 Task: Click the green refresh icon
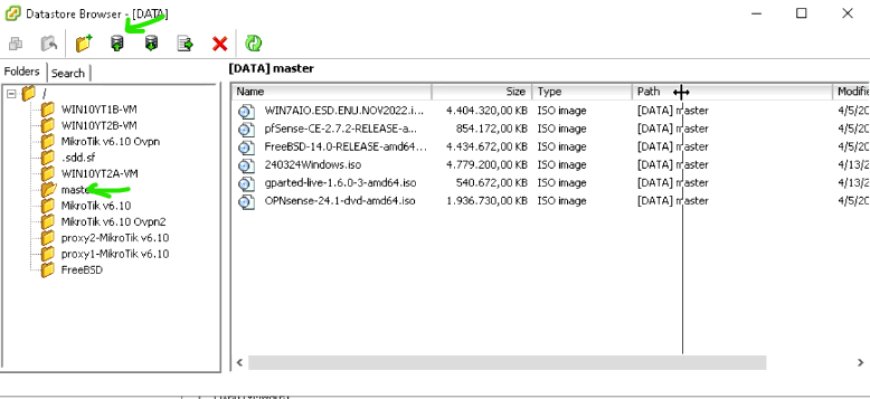coord(254,43)
